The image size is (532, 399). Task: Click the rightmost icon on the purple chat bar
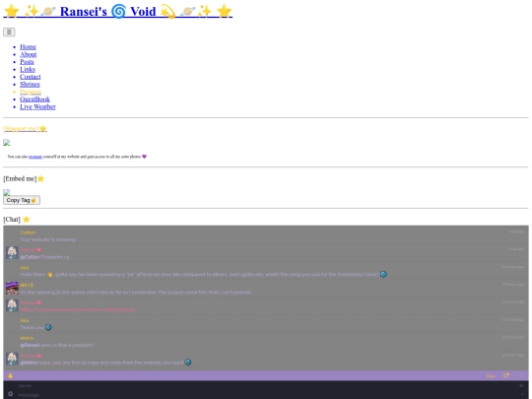point(522,375)
